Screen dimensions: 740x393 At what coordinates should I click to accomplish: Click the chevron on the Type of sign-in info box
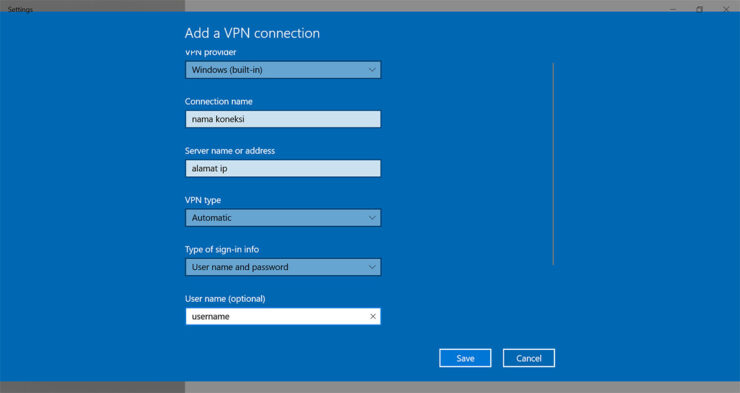372,267
